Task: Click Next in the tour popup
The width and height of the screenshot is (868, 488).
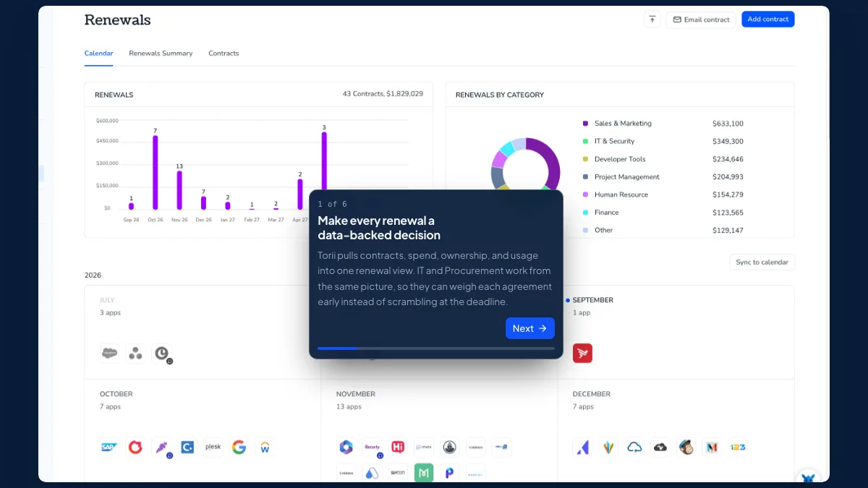Action: (x=530, y=328)
